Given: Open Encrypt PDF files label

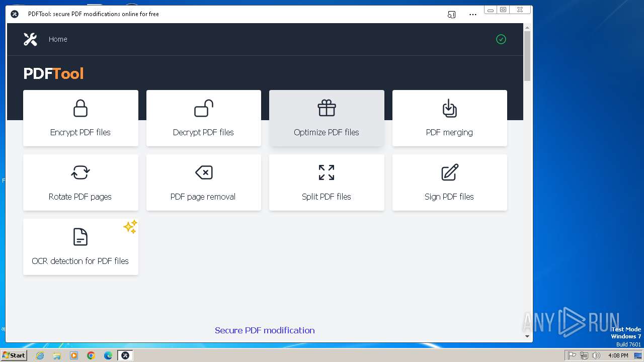Looking at the screenshot, I should click(80, 132).
